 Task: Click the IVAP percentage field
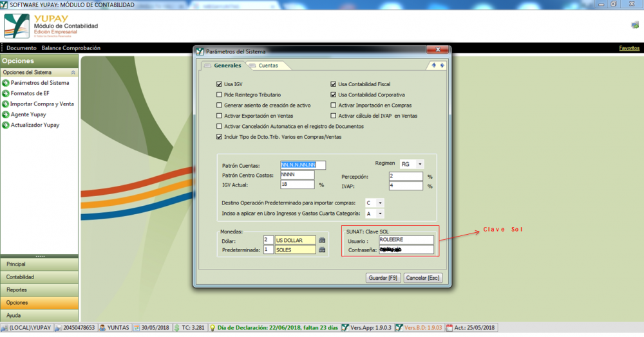(x=406, y=186)
